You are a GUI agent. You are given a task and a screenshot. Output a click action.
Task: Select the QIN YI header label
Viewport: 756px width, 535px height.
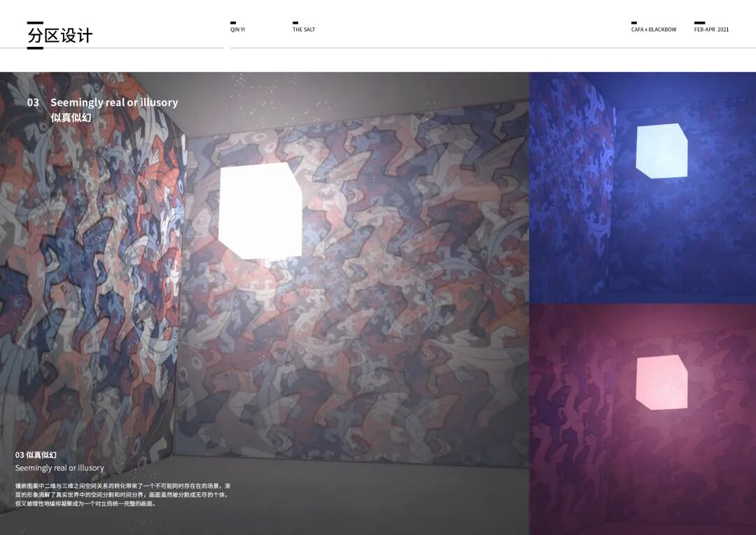tap(237, 29)
